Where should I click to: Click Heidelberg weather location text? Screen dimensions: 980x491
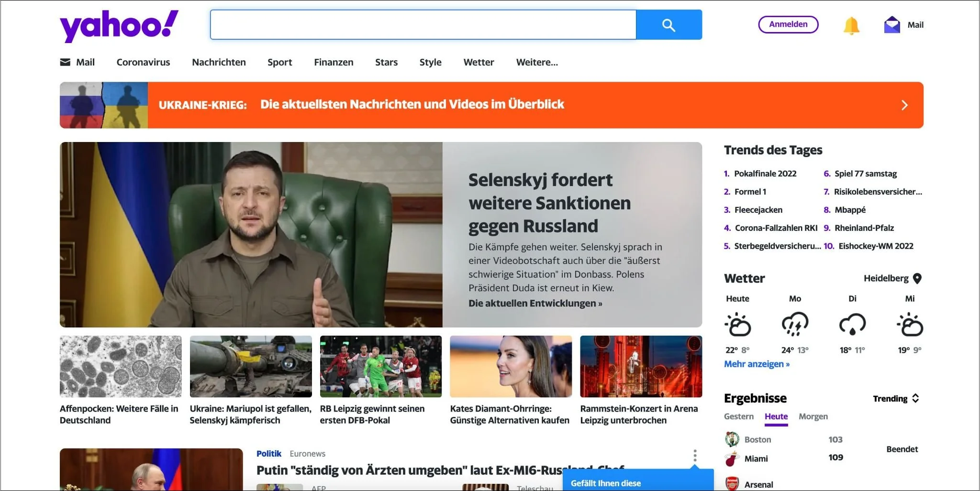(x=886, y=278)
